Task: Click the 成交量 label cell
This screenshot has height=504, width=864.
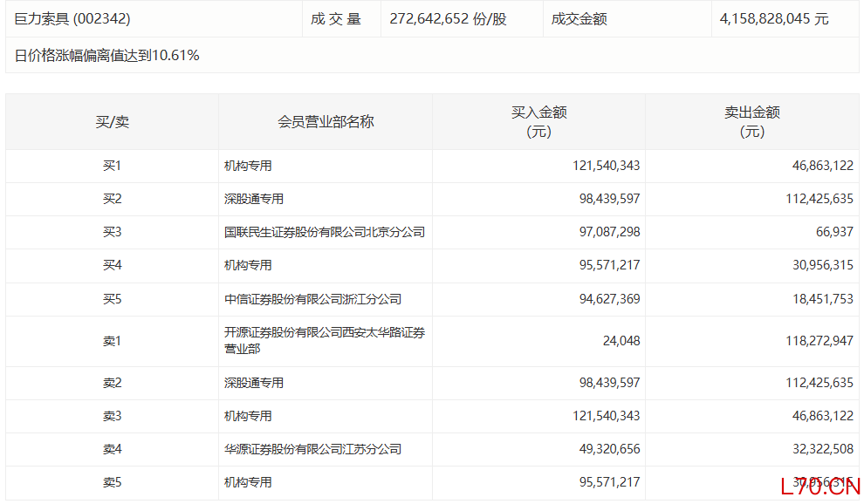Action: [x=336, y=18]
